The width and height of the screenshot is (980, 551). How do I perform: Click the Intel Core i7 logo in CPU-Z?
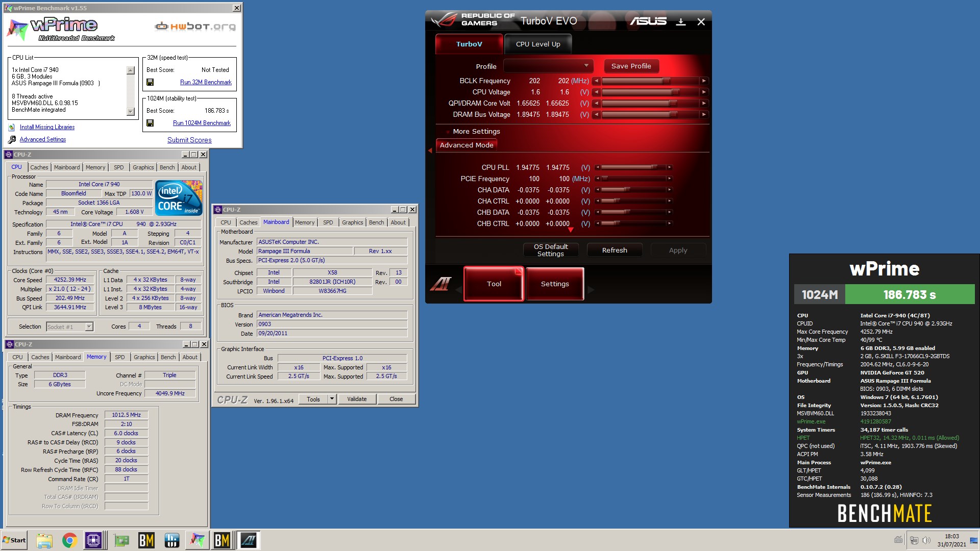(179, 197)
